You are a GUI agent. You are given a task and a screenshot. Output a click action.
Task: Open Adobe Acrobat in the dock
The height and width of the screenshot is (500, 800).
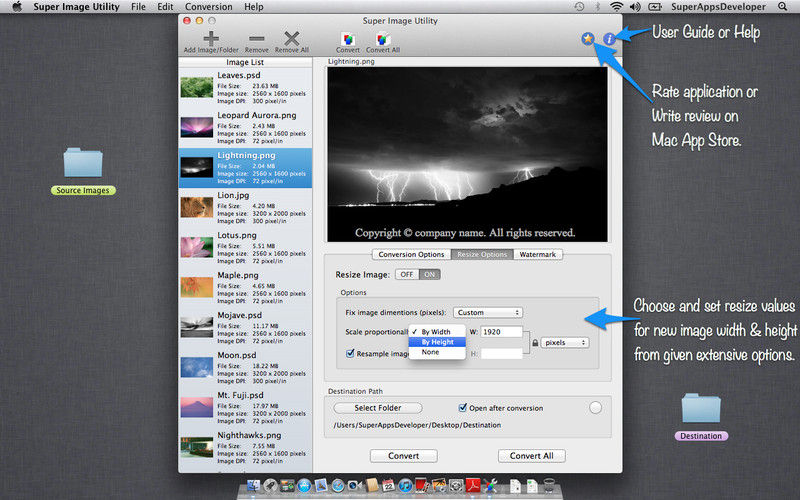click(x=473, y=485)
